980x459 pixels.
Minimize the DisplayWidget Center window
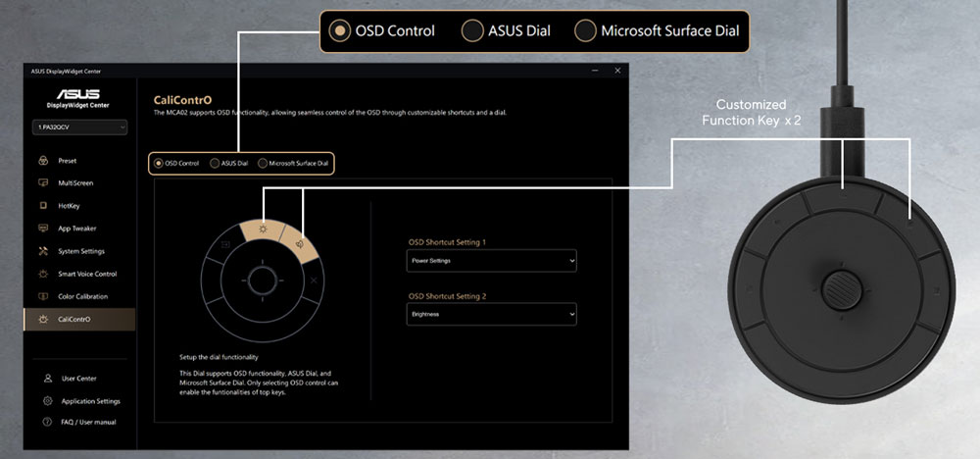click(595, 71)
